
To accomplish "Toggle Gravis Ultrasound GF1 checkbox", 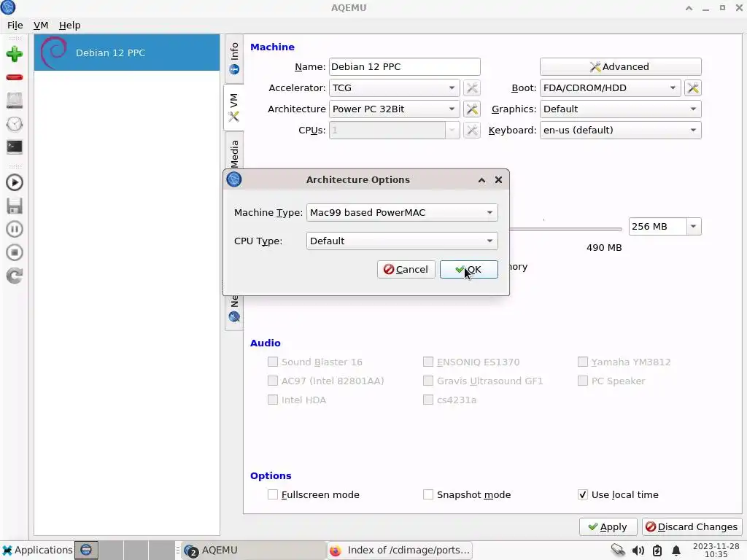I will pos(427,381).
